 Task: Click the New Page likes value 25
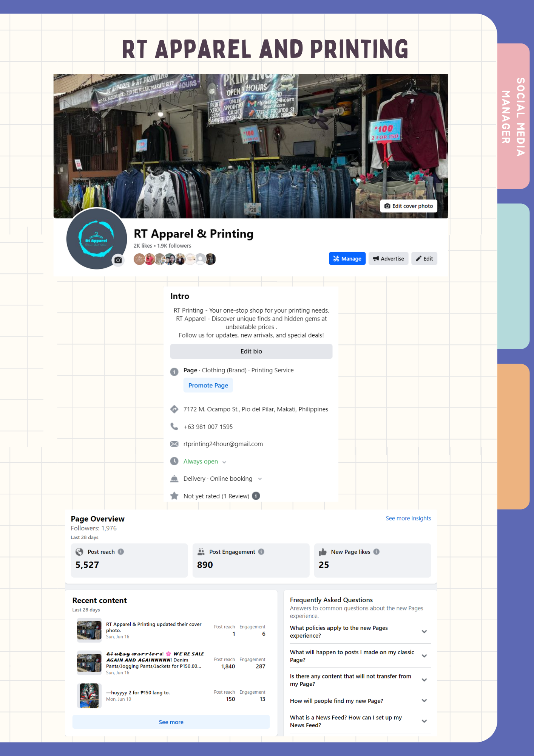pos(324,565)
